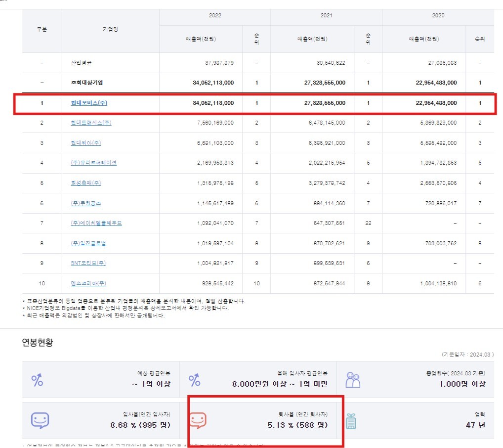
Task: Click the two-people employee count icon
Action: (353, 380)
